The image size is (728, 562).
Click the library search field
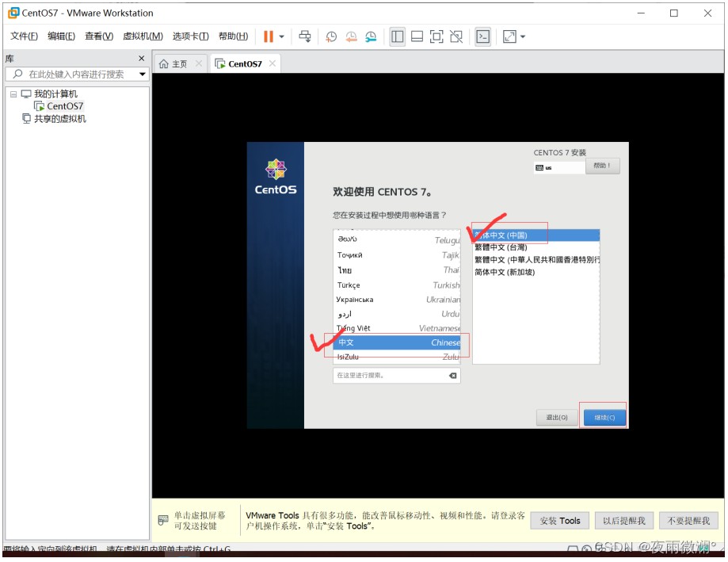[x=77, y=75]
